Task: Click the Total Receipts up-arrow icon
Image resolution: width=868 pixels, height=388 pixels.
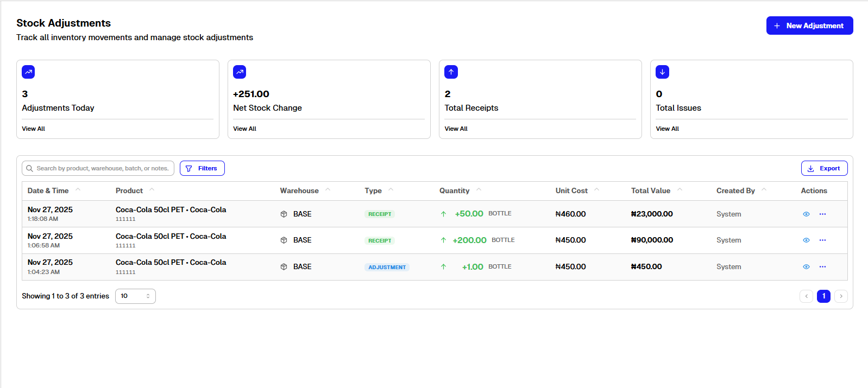Action: pos(451,72)
